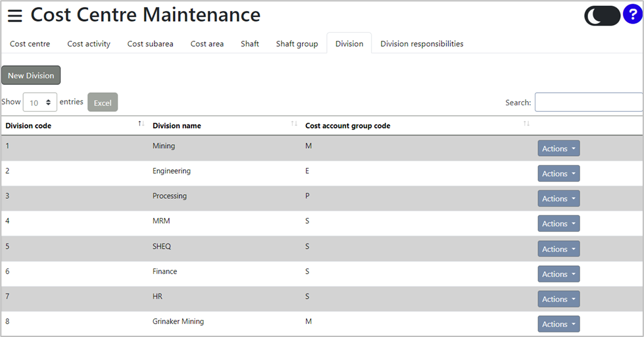Click division code 4 cell
Screen dimensions: 644x337
[7, 221]
